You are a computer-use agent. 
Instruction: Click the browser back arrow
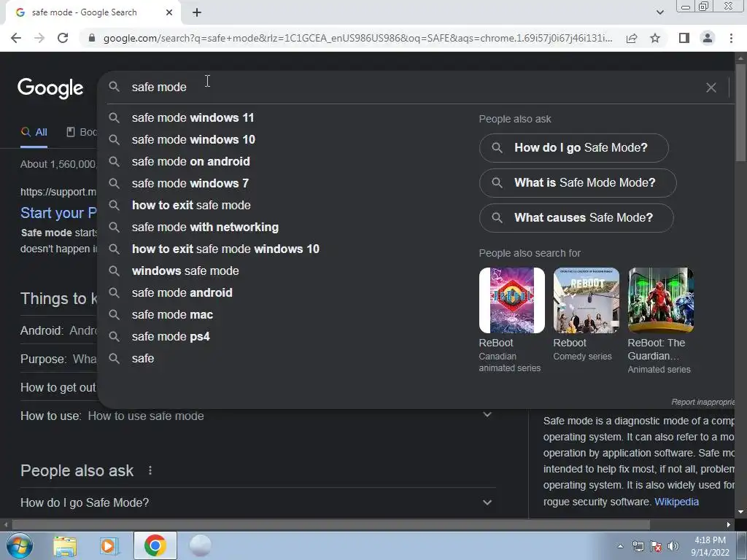pyautogui.click(x=16, y=38)
